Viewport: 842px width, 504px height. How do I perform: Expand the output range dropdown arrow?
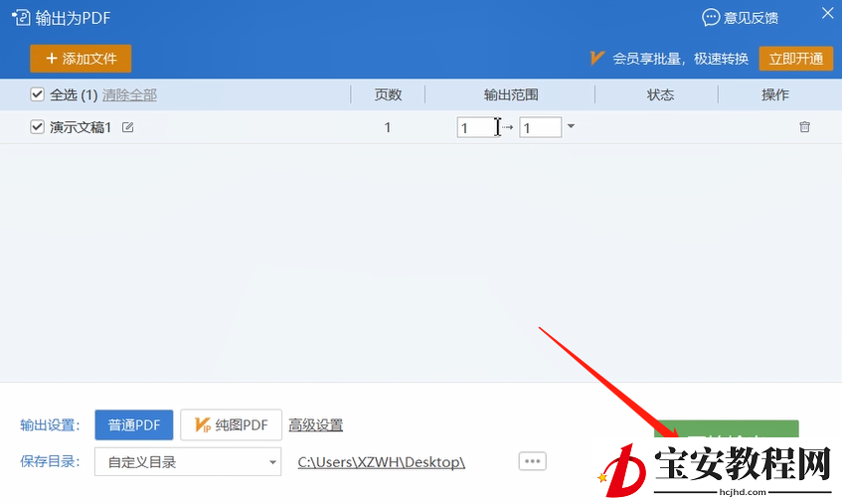point(571,126)
